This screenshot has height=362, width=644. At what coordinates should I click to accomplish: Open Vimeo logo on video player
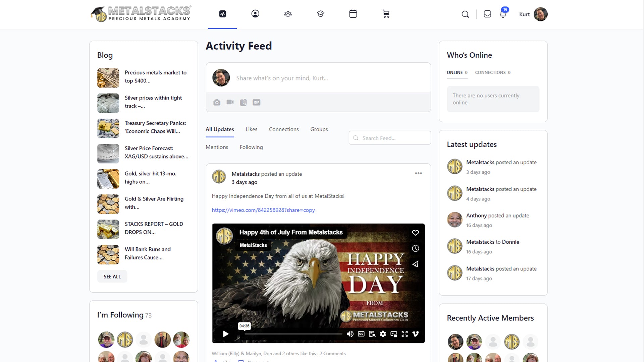click(415, 334)
